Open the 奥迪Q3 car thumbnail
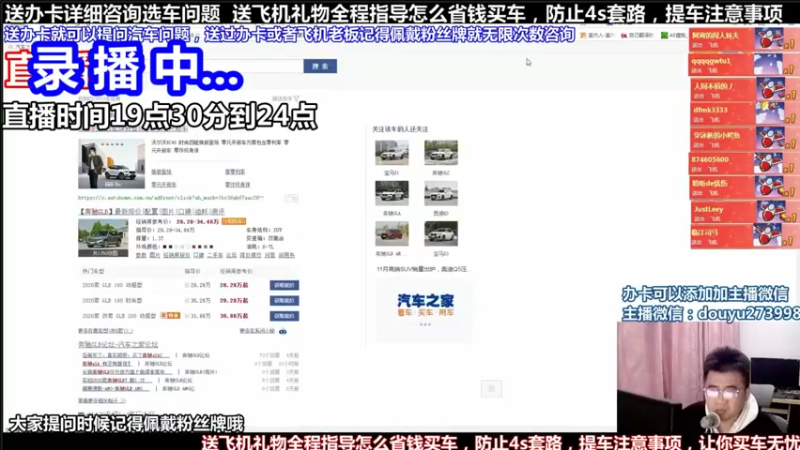Screen dimensions: 800x450 pos(441,193)
